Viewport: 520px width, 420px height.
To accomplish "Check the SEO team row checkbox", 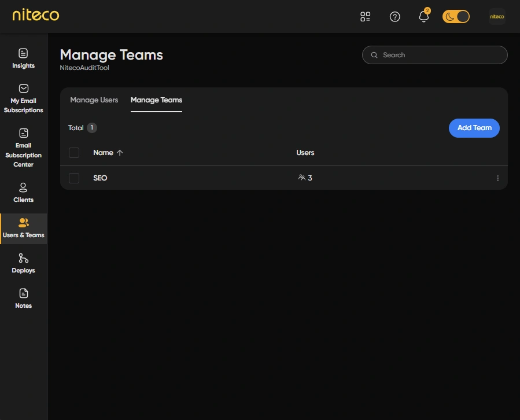I will (x=74, y=178).
